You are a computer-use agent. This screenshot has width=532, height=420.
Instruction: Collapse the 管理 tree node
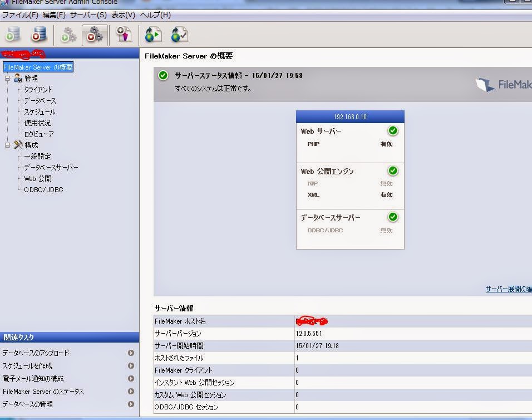pyautogui.click(x=7, y=79)
